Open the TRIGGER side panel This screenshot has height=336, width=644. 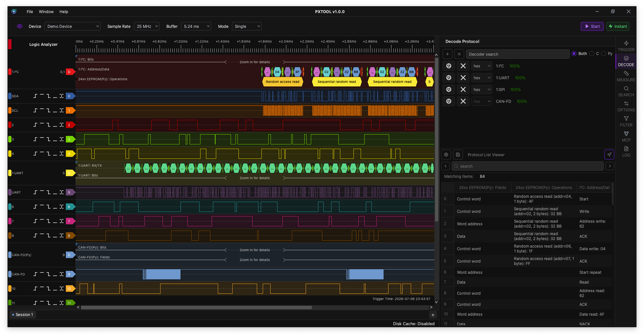coord(626,46)
